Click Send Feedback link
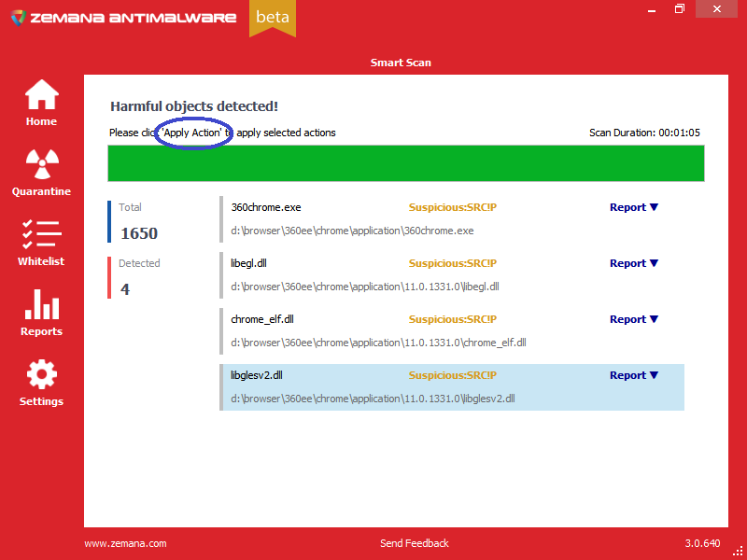Viewport: 747px width, 560px height. (414, 543)
